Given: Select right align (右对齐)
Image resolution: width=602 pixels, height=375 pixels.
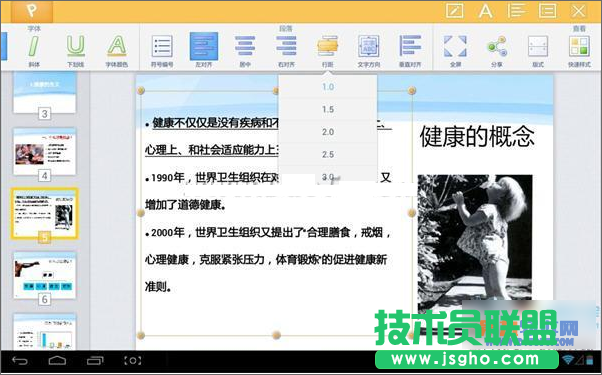Looking at the screenshot, I should click(x=286, y=50).
